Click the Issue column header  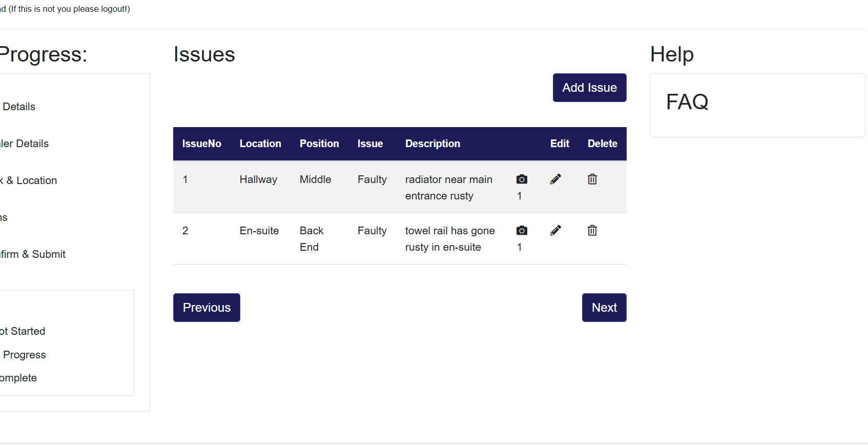pyautogui.click(x=370, y=144)
